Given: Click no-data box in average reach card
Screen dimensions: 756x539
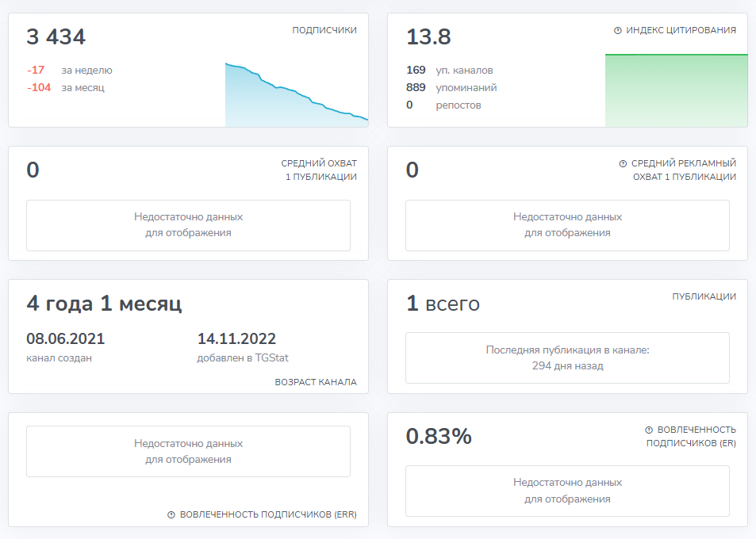Looking at the screenshot, I should pyautogui.click(x=188, y=225).
